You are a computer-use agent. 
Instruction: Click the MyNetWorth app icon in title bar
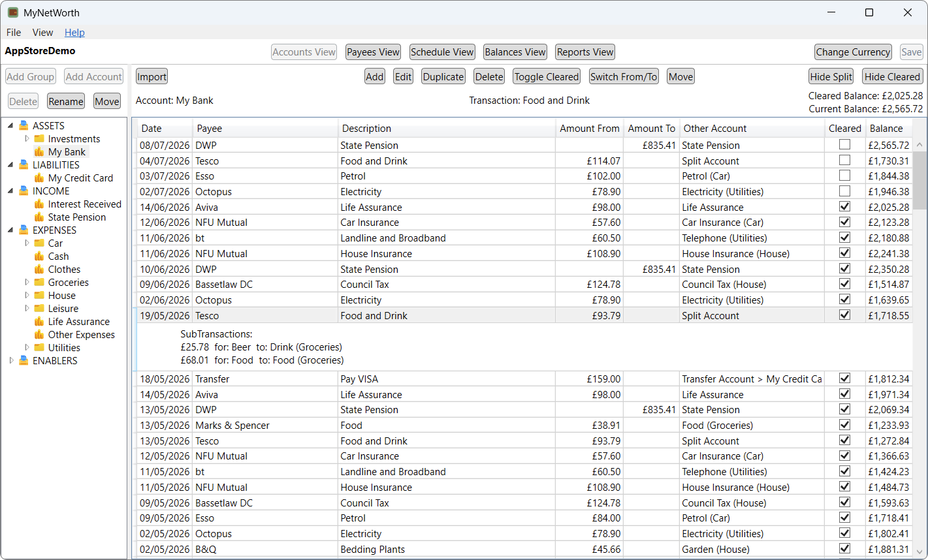(13, 12)
